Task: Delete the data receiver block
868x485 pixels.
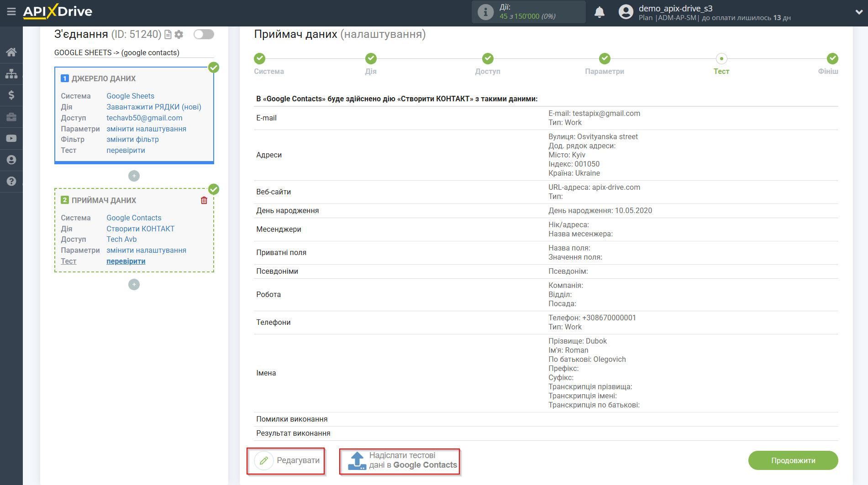Action: [x=204, y=200]
